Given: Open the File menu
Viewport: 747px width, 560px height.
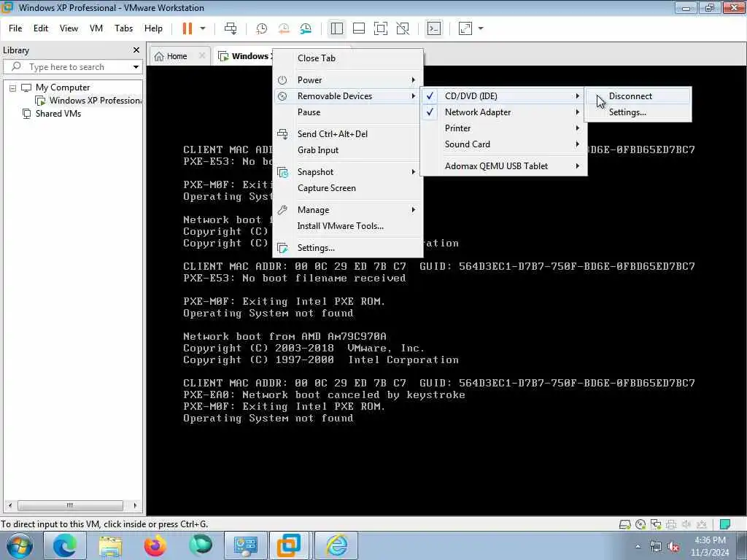Looking at the screenshot, I should coord(15,28).
